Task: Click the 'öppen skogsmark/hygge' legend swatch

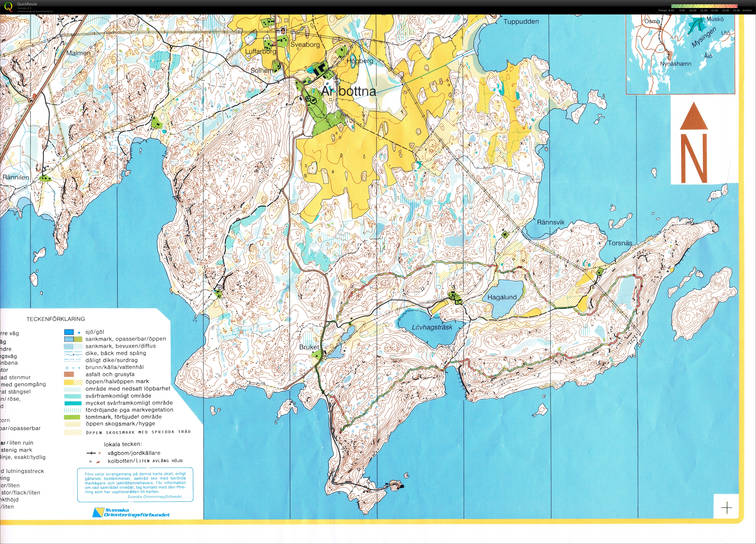Action: [72, 424]
